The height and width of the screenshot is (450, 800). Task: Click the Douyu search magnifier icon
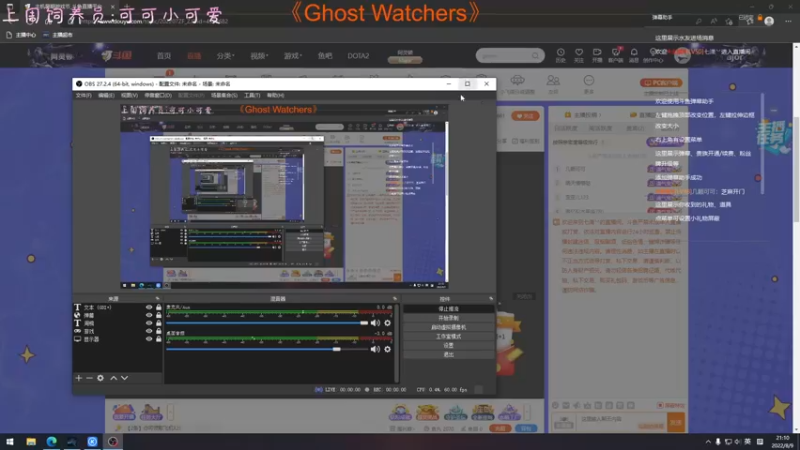pyautogui.click(x=535, y=55)
